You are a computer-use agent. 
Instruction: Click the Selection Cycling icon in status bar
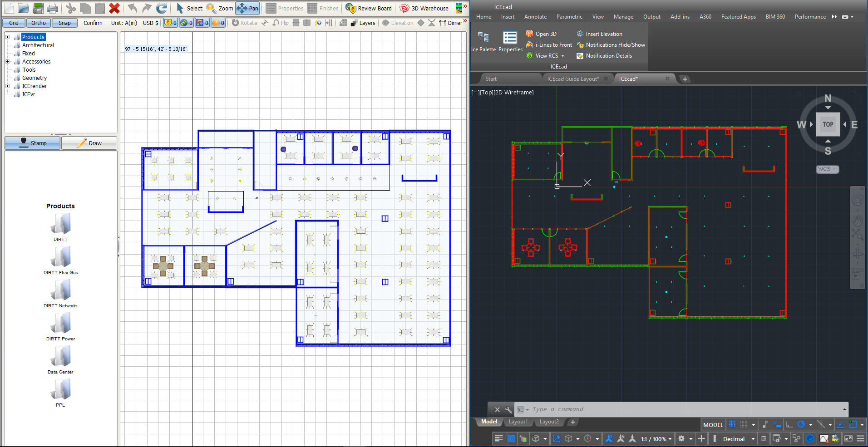coord(523,438)
